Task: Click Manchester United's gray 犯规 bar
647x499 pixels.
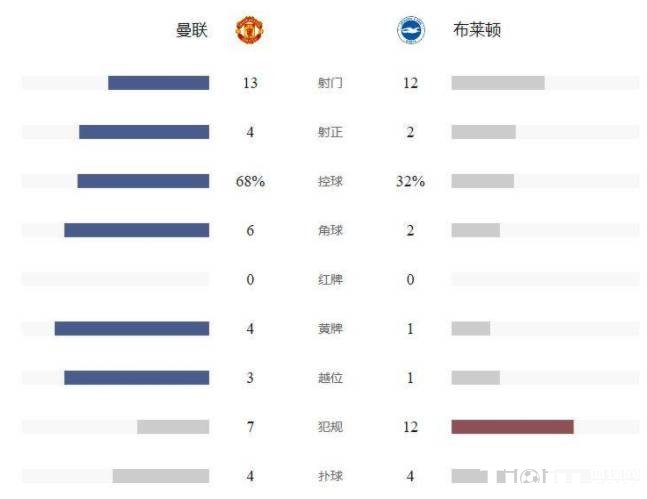Action: [173, 427]
